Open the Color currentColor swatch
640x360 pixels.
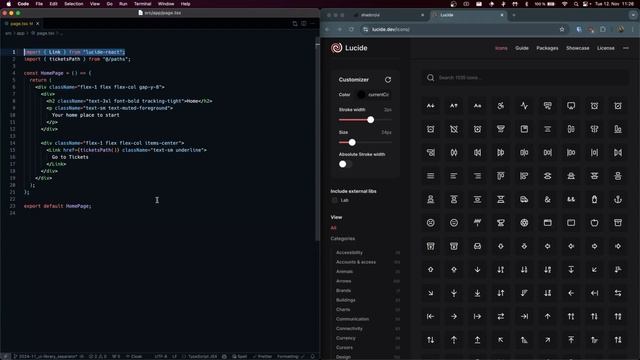pos(361,95)
